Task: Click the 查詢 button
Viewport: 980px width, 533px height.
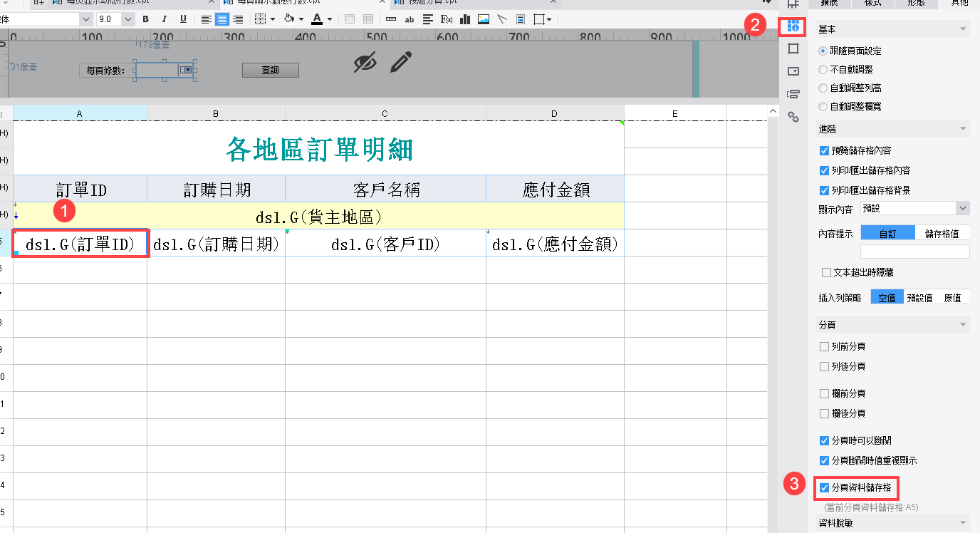Action: [x=271, y=70]
